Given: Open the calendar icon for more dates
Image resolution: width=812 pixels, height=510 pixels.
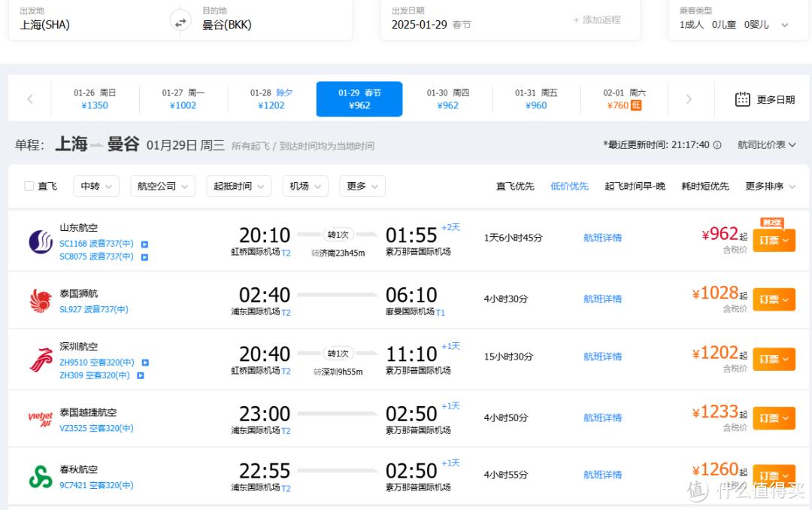Looking at the screenshot, I should (x=742, y=99).
